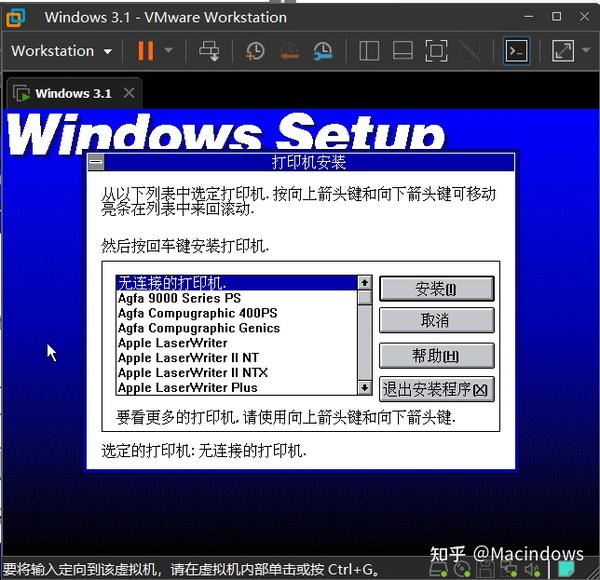This screenshot has height=580, width=600.
Task: Open the Workstation menu
Action: pyautogui.click(x=61, y=51)
